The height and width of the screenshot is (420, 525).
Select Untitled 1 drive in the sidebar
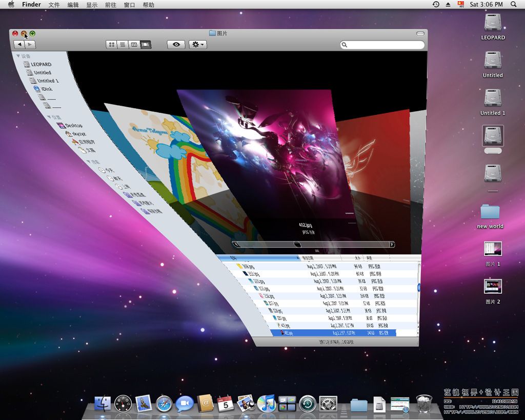coord(44,81)
